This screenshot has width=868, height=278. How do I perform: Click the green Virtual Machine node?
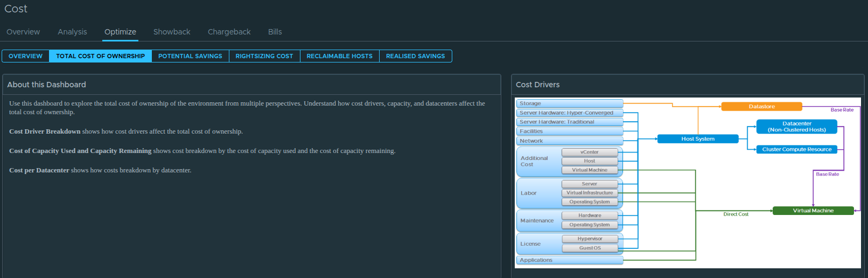pyautogui.click(x=813, y=211)
